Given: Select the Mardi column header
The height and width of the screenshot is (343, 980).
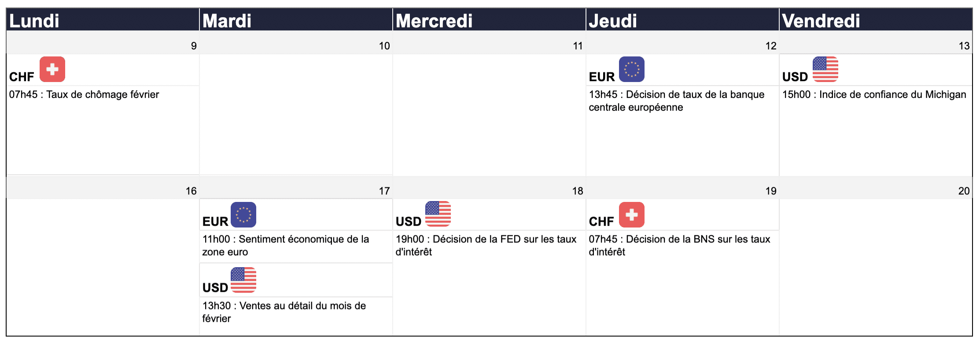Looking at the screenshot, I should tap(227, 21).
